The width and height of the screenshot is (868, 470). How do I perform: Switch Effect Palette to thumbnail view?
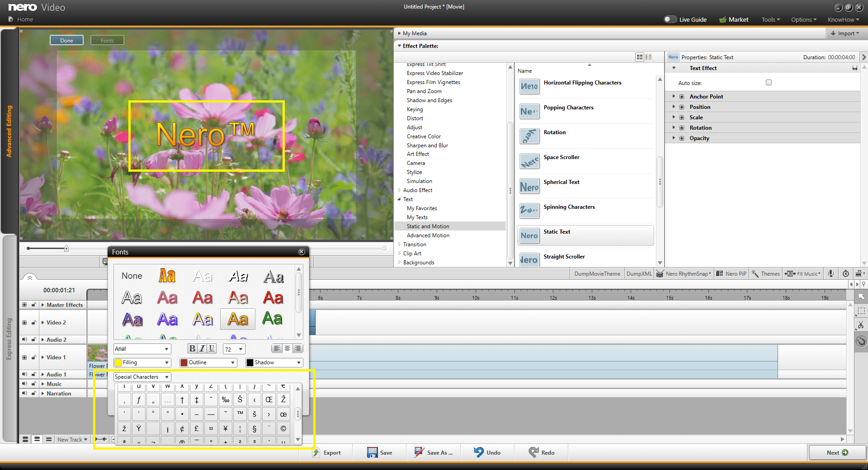click(x=639, y=57)
